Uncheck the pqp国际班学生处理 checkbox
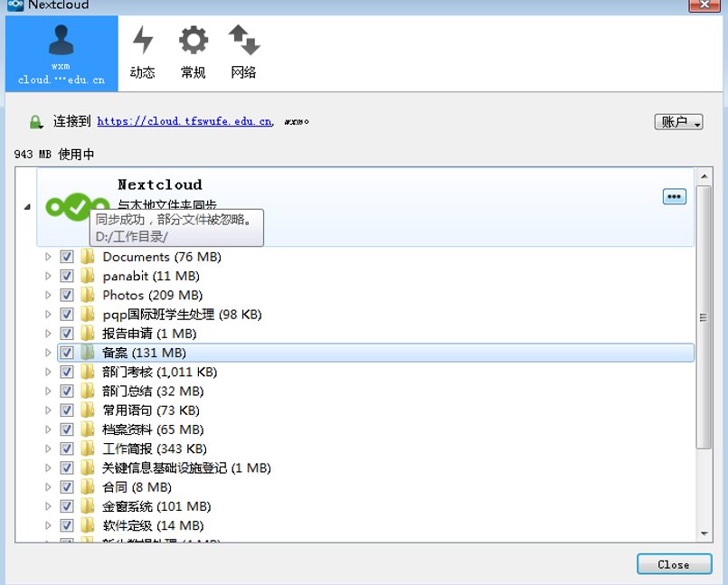The image size is (728, 585). [67, 315]
